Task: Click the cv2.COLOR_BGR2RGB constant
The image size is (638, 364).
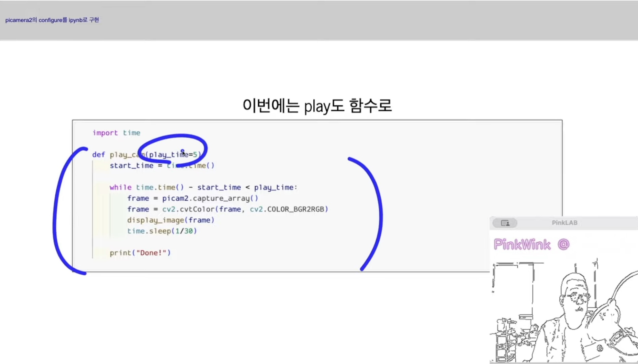Action: pyautogui.click(x=289, y=209)
